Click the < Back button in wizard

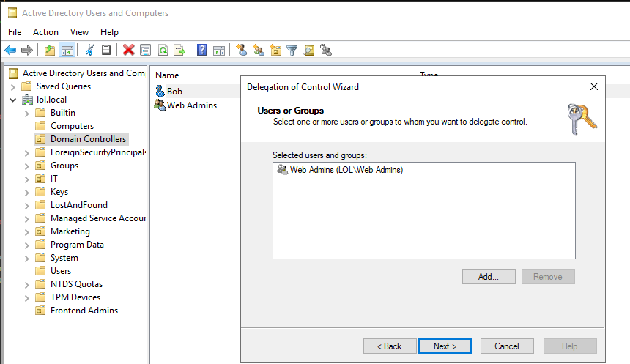(389, 346)
